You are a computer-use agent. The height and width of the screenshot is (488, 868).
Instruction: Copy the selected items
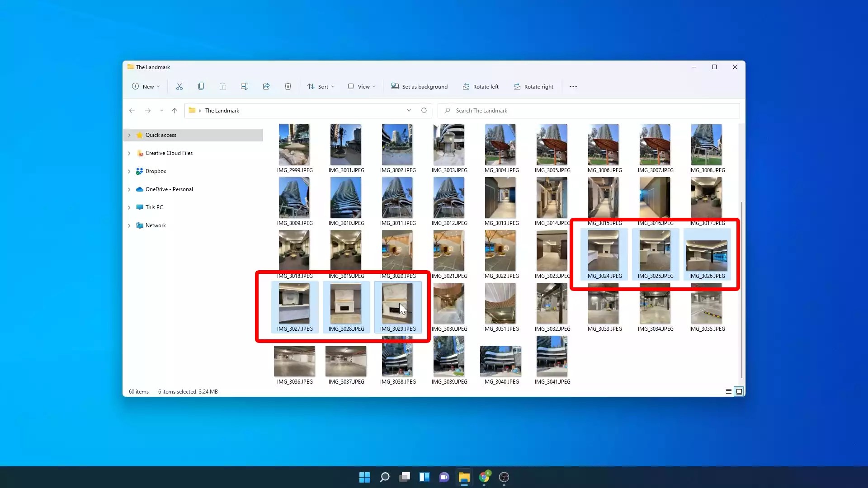[201, 86]
